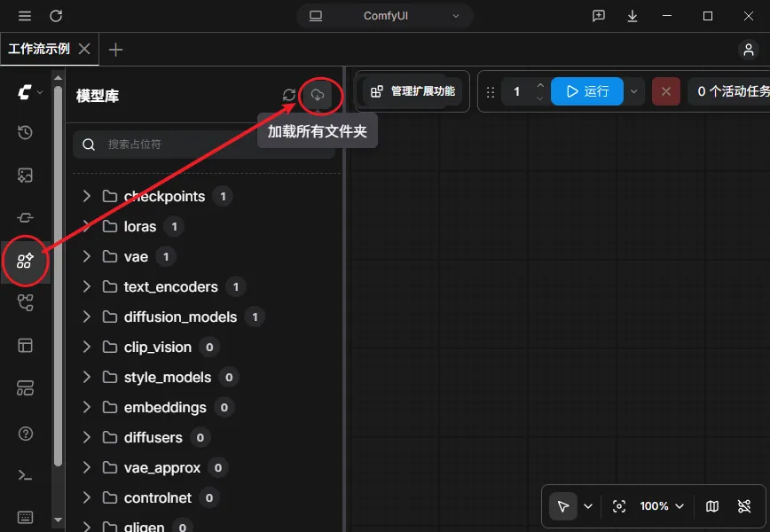Expand the controlnet folder

(x=86, y=497)
